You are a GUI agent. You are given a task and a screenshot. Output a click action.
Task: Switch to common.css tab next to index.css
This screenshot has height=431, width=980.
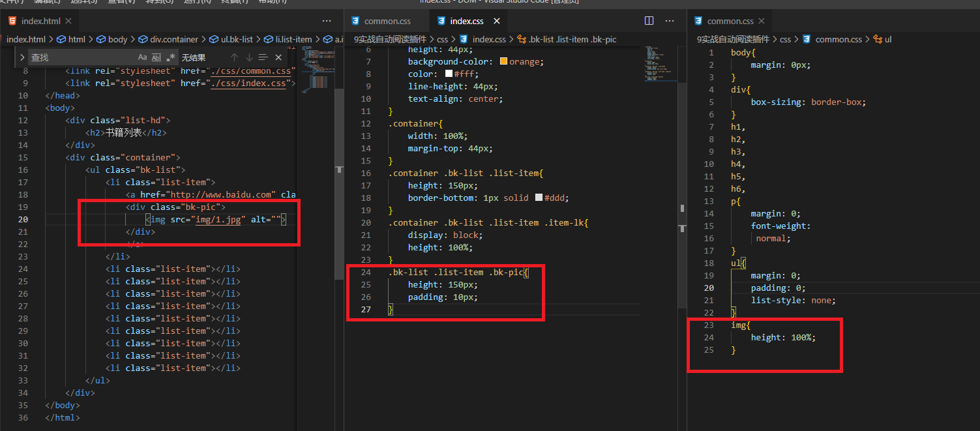coord(387,22)
